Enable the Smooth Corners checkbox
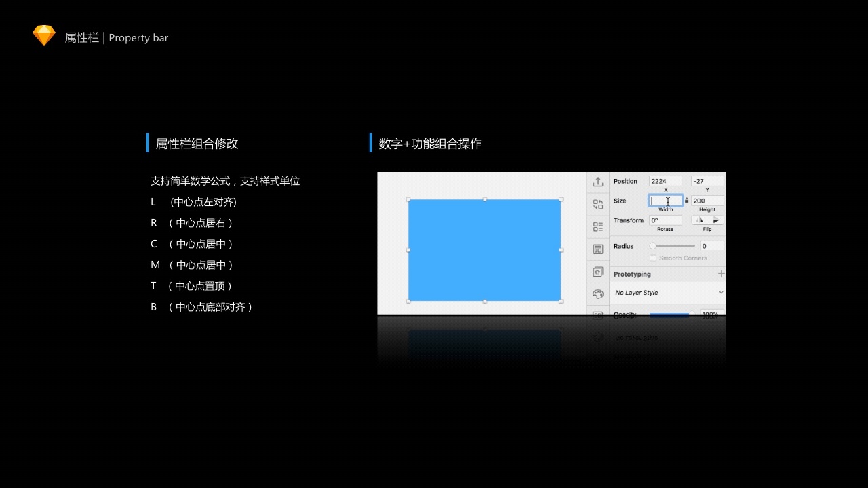Viewport: 868px width, 488px height. tap(653, 258)
